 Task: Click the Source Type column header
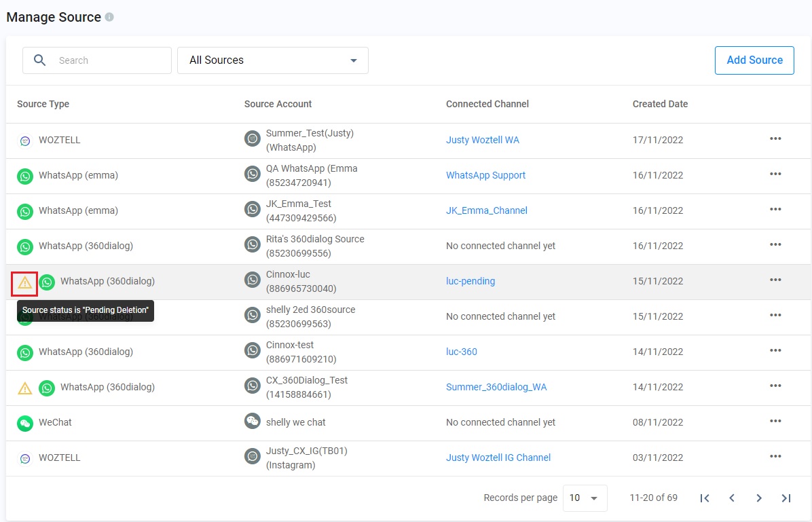click(x=43, y=104)
